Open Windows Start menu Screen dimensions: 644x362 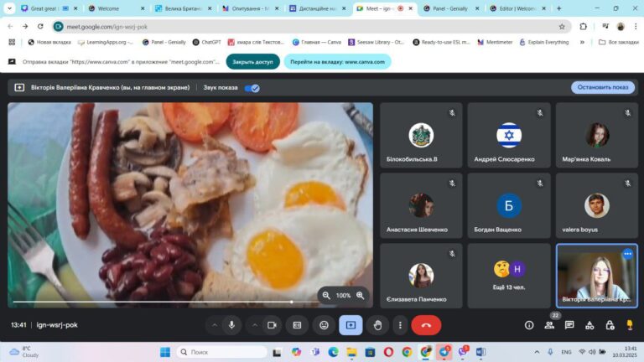click(x=165, y=352)
